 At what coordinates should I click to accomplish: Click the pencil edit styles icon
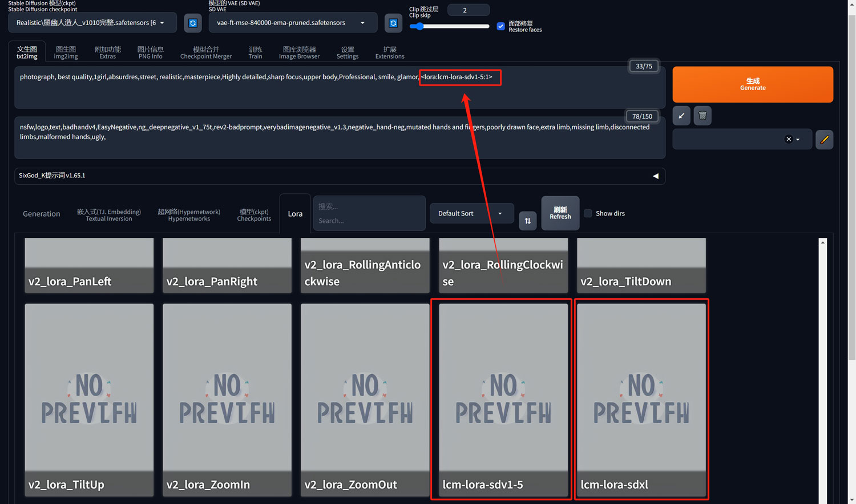824,140
